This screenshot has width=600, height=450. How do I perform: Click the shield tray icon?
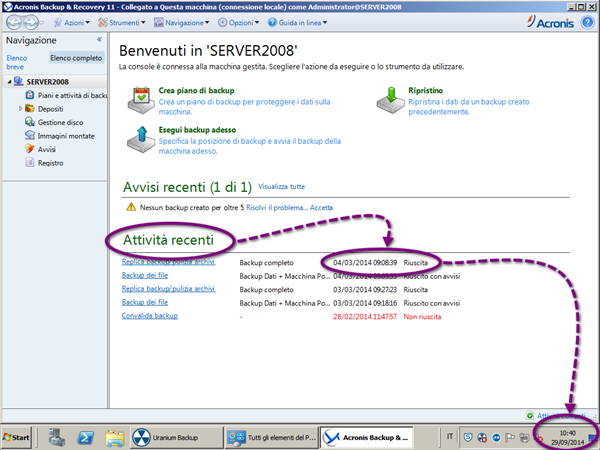pyautogui.click(x=468, y=437)
